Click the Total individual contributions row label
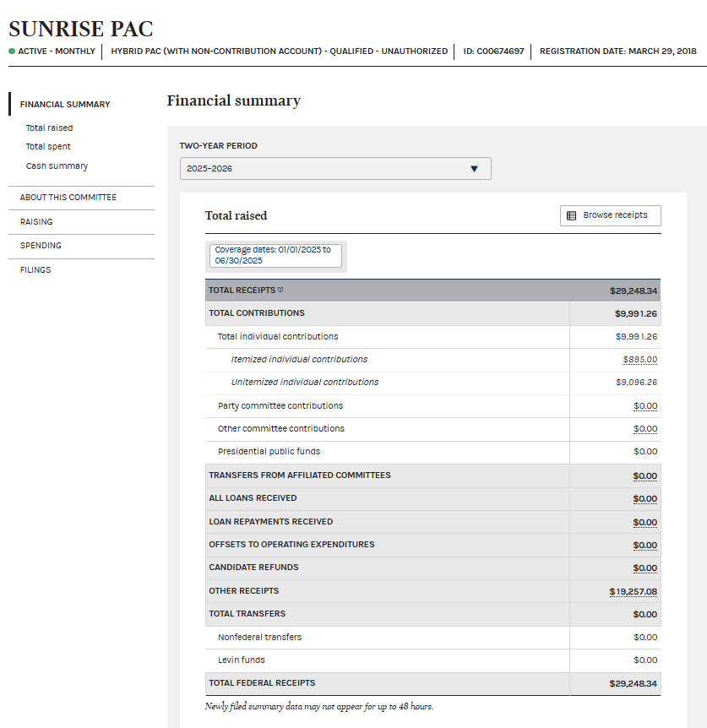707x728 pixels. [x=278, y=337]
